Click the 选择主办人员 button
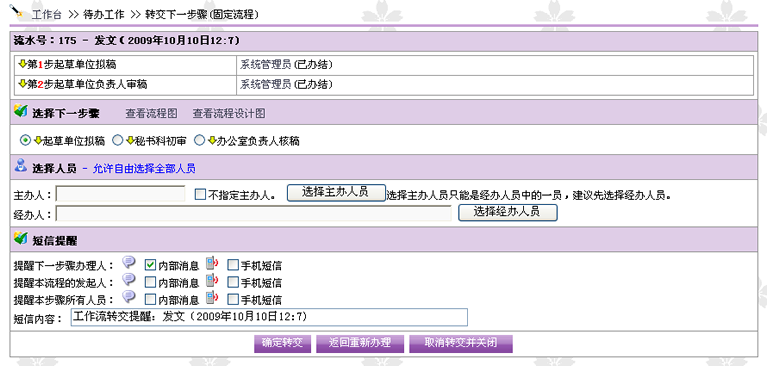This screenshot has height=366, width=767. click(x=336, y=192)
